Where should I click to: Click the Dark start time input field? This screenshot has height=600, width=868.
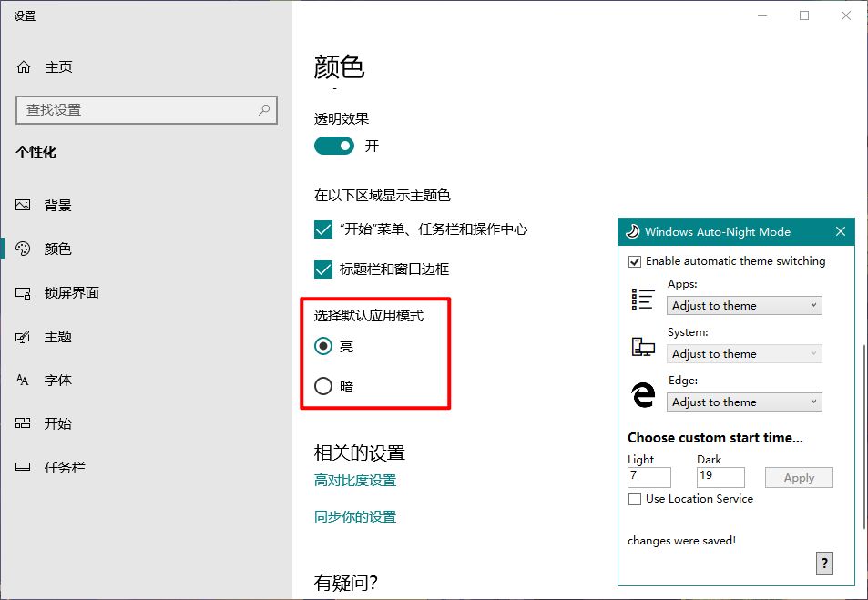tap(720, 478)
